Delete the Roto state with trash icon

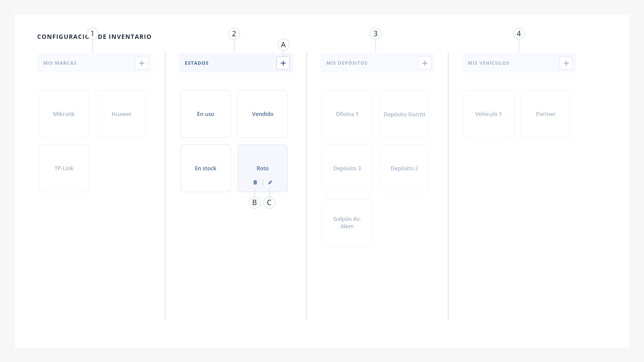pos(255,182)
